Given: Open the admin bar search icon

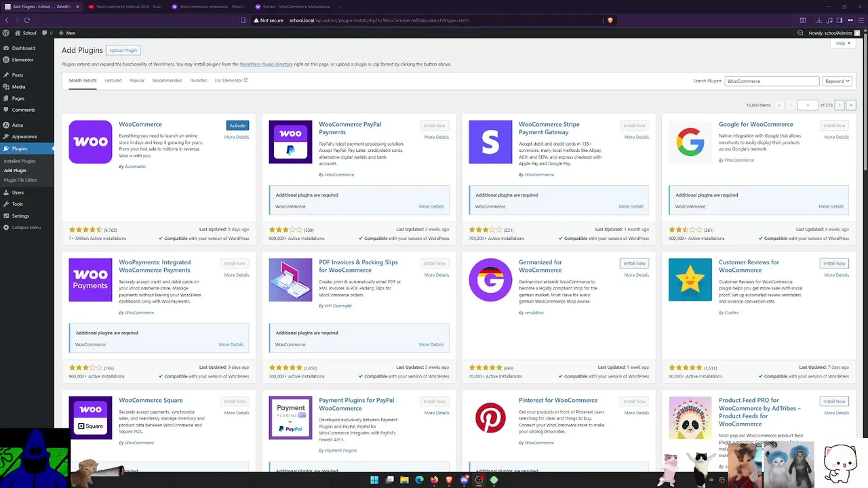Looking at the screenshot, I should (801, 33).
